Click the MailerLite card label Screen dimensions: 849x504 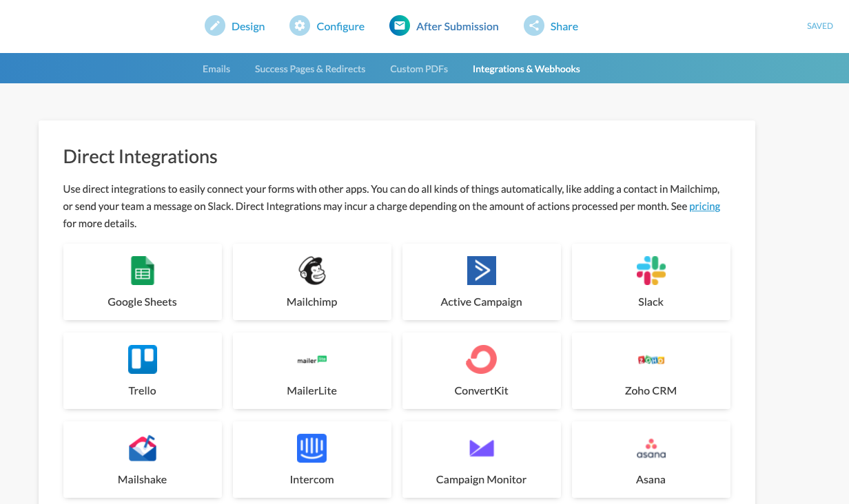pos(312,390)
